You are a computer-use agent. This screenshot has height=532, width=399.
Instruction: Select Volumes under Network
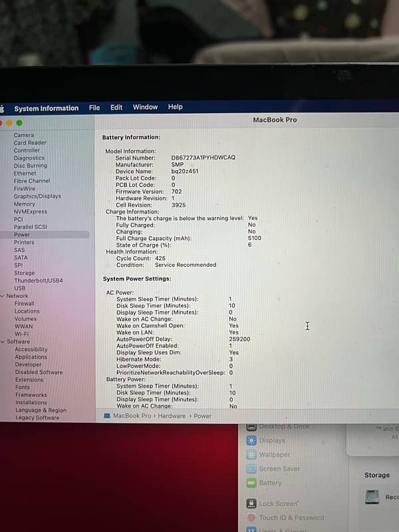pyautogui.click(x=25, y=319)
